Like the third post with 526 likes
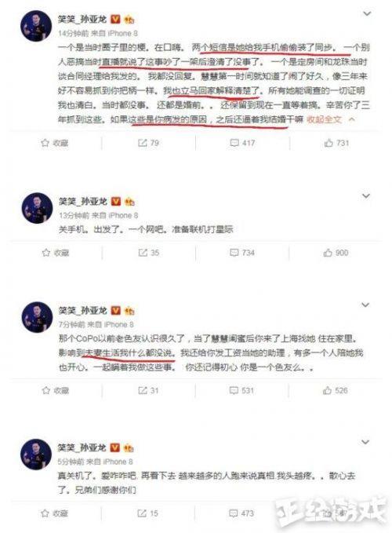 (336, 390)
